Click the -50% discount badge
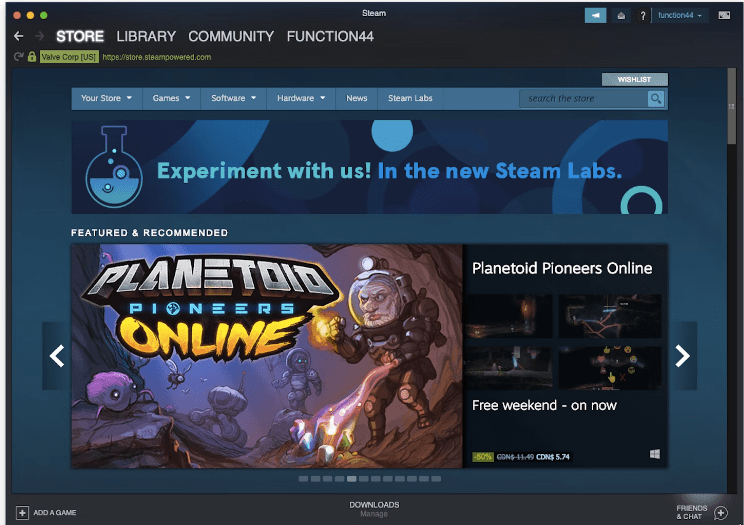This screenshot has width=744, height=525. pyautogui.click(x=483, y=457)
